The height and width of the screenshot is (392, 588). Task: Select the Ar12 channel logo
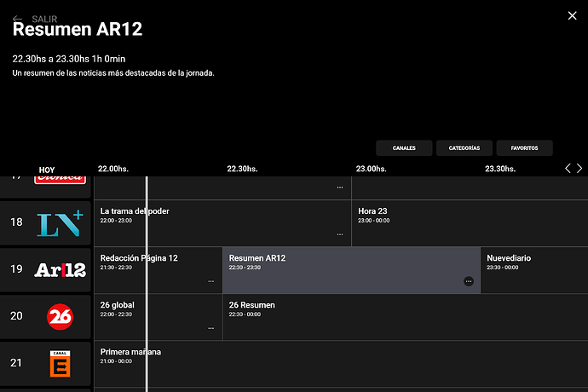click(x=60, y=269)
